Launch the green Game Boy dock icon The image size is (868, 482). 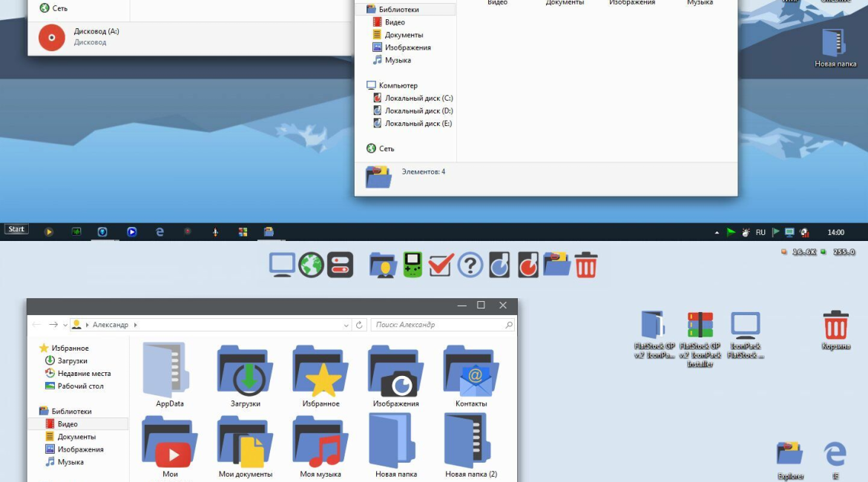point(412,265)
